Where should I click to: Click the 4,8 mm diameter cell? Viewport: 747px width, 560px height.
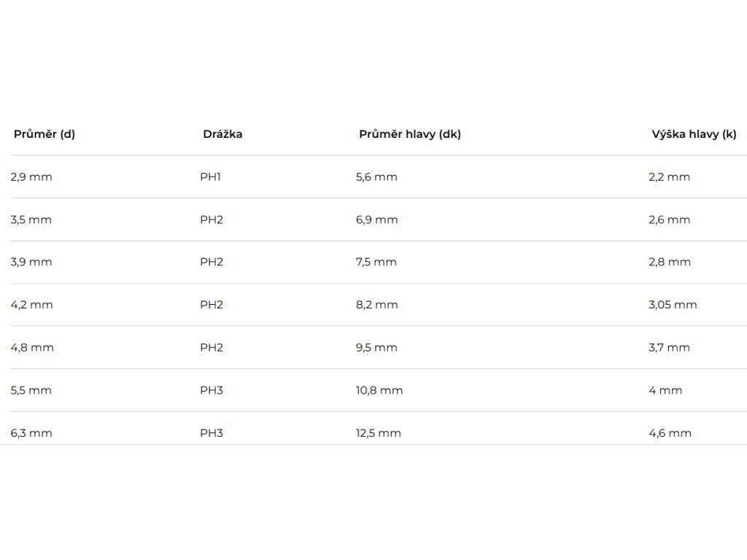32,348
